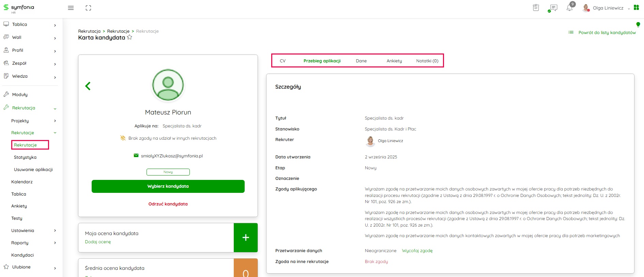Go to previous candidate with green arrow
644x277 pixels.
click(x=88, y=86)
